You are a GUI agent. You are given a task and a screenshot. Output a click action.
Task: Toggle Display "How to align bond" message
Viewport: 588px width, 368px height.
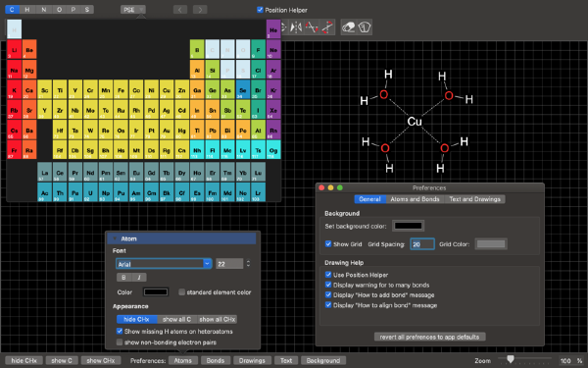pyautogui.click(x=328, y=305)
